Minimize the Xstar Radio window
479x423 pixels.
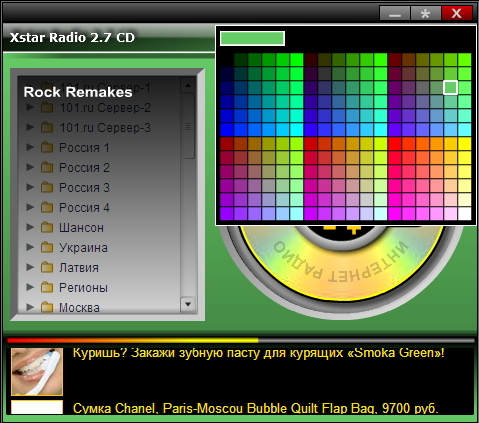point(395,13)
